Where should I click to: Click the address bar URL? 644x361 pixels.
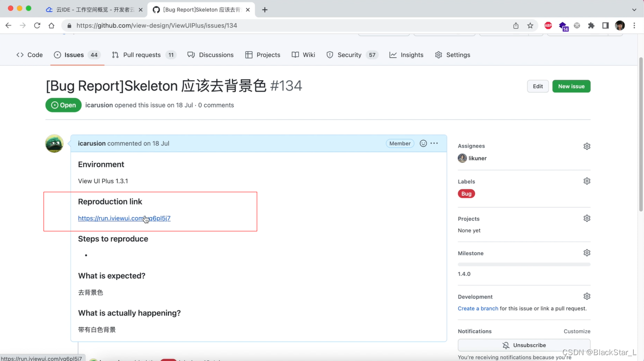(x=157, y=25)
